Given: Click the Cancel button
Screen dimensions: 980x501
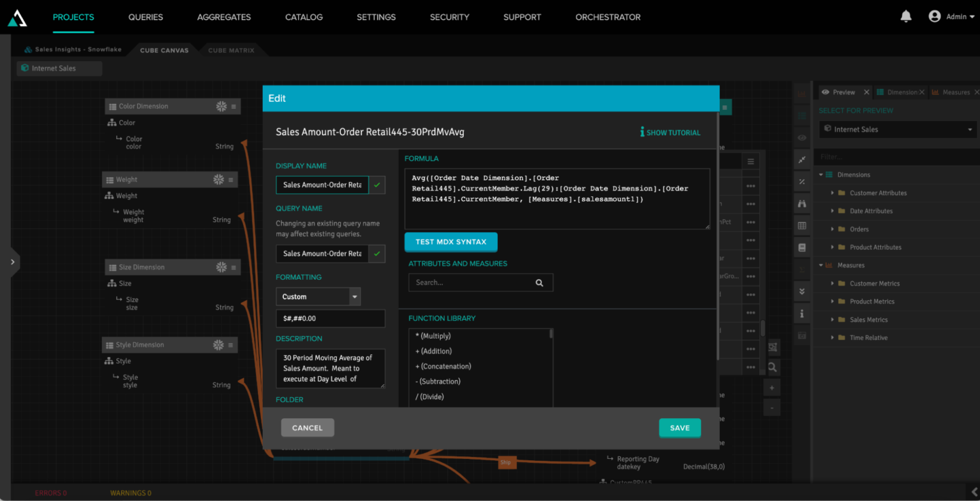Looking at the screenshot, I should click(308, 428).
